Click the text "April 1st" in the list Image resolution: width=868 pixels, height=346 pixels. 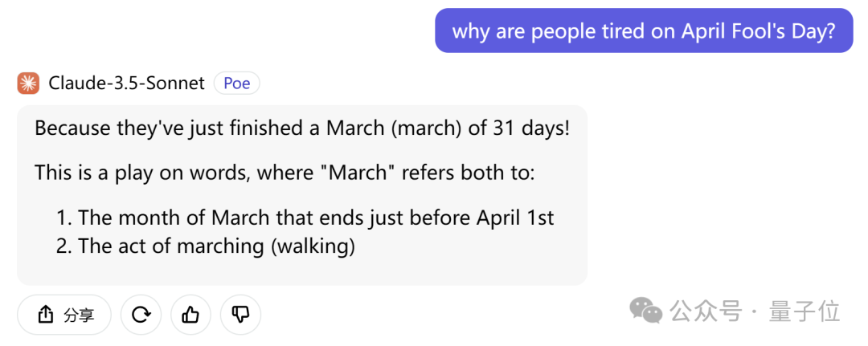[x=515, y=218]
